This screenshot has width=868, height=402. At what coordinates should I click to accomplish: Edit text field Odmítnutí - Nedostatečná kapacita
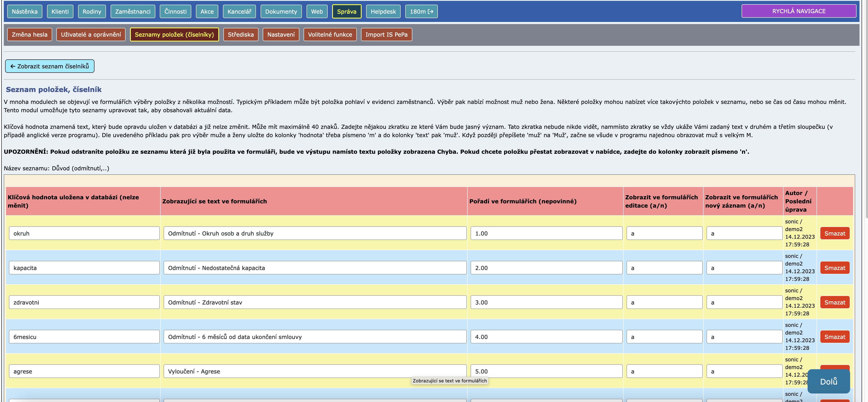[315, 268]
